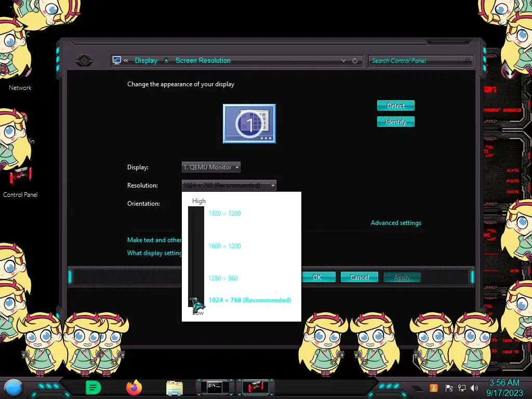
Task: Open the Action Center flag tray icon
Action: click(x=449, y=388)
